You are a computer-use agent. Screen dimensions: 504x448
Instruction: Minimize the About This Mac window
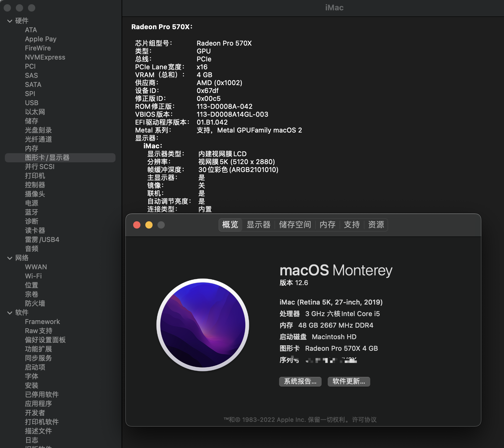tap(149, 225)
